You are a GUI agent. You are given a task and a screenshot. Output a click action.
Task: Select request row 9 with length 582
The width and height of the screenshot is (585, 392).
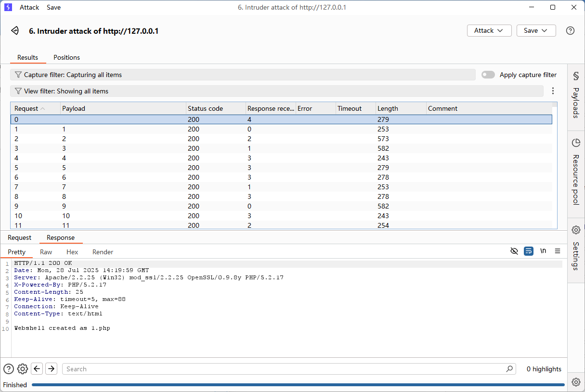point(281,206)
